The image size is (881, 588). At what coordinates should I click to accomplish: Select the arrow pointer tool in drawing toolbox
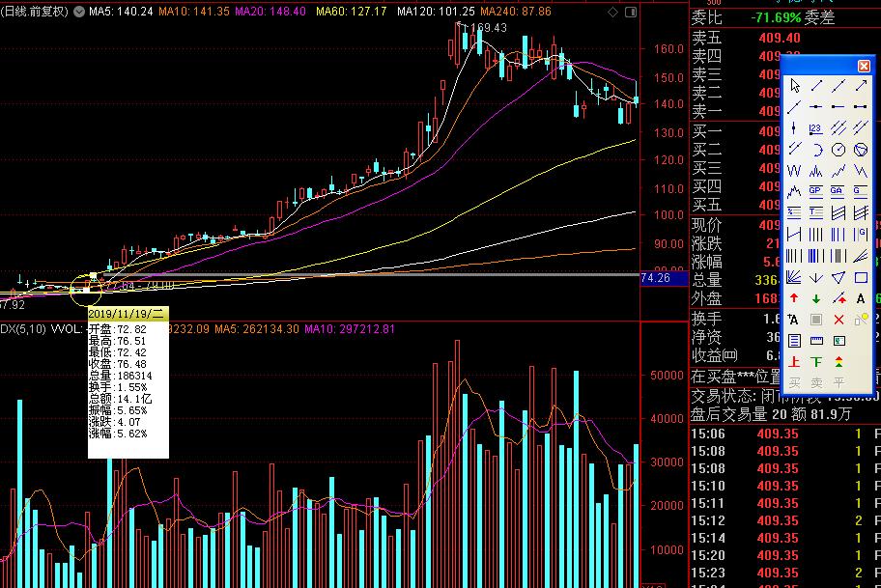794,85
